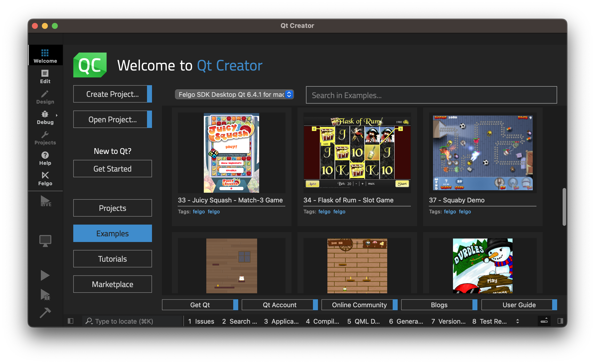The height and width of the screenshot is (364, 595).
Task: Open the Issues output pane
Action: pos(201,321)
